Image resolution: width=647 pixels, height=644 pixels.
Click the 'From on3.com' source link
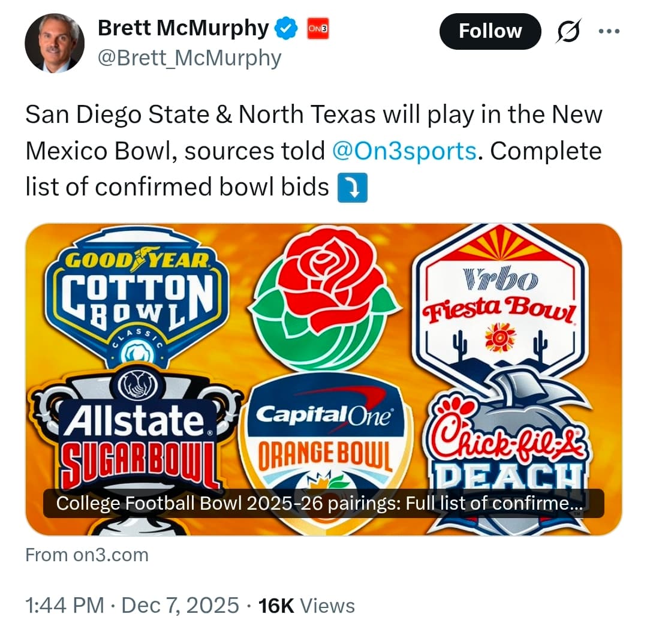coord(87,555)
